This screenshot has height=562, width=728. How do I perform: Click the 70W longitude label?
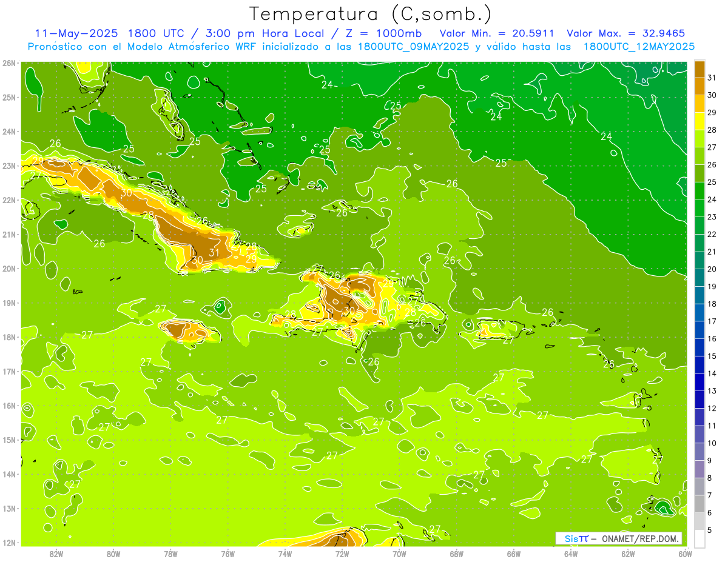pyautogui.click(x=399, y=553)
